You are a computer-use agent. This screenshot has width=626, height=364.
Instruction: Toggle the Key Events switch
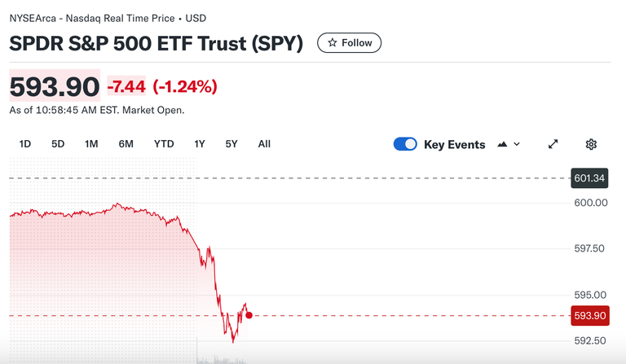pyautogui.click(x=405, y=144)
